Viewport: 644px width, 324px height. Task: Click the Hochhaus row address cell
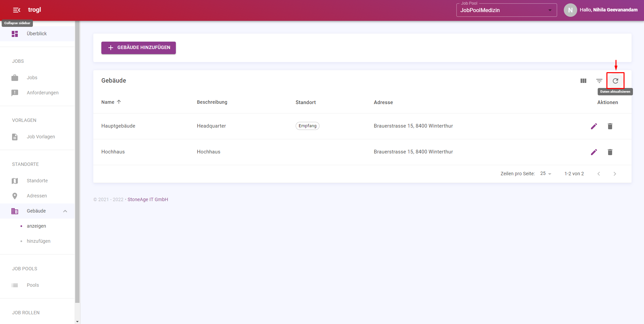point(413,152)
